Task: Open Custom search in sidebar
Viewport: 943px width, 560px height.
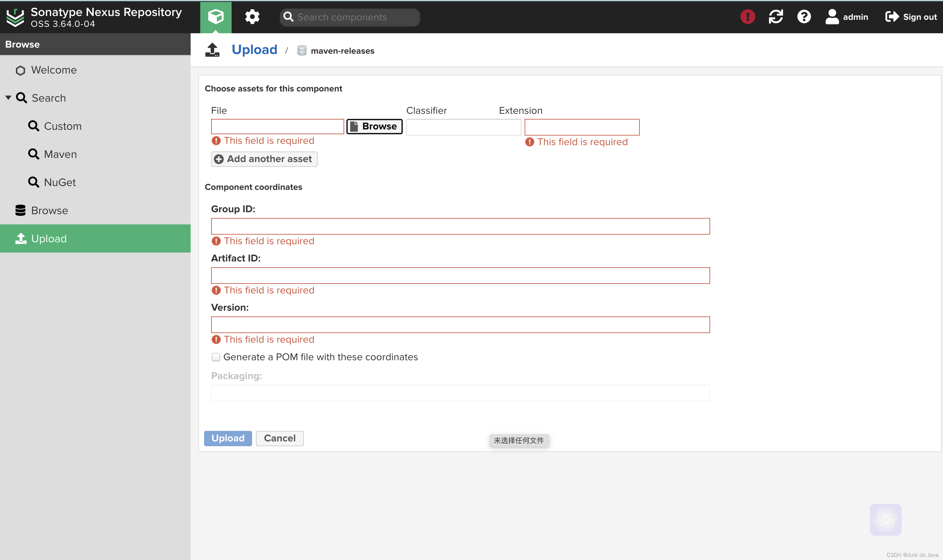Action: 62,126
